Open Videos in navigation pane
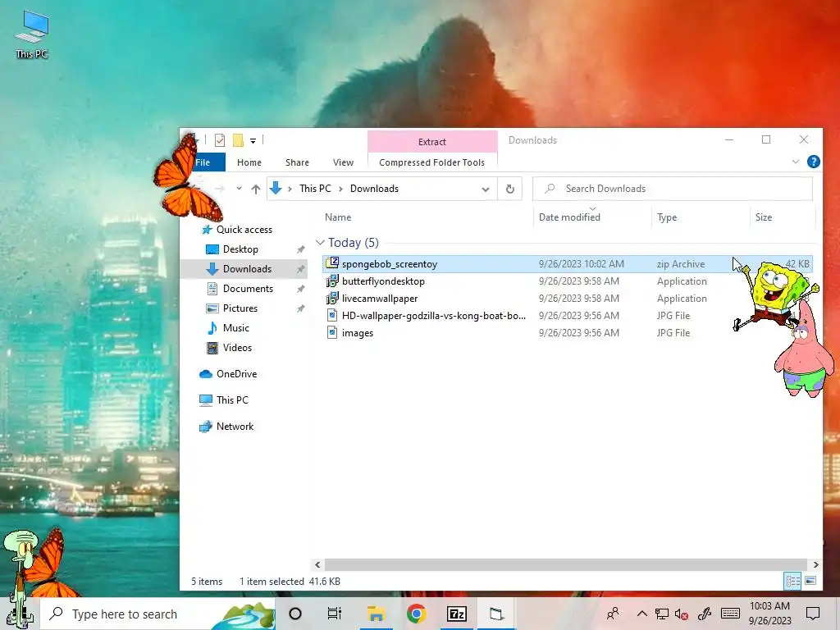840x630 pixels. click(237, 348)
